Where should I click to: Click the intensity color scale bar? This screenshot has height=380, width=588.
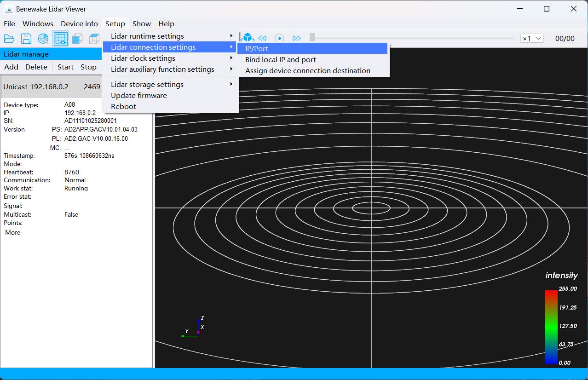551,327
